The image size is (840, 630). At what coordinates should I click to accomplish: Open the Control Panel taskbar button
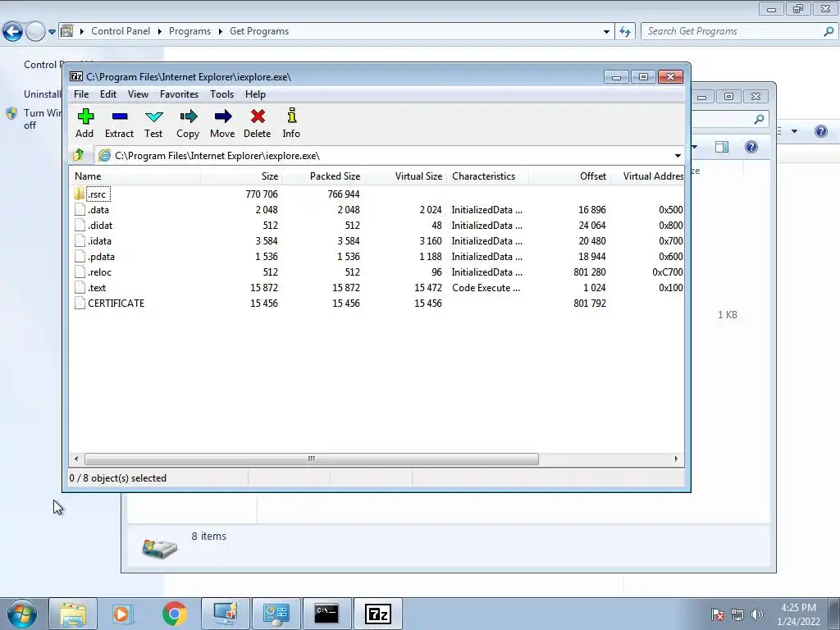pos(276,614)
